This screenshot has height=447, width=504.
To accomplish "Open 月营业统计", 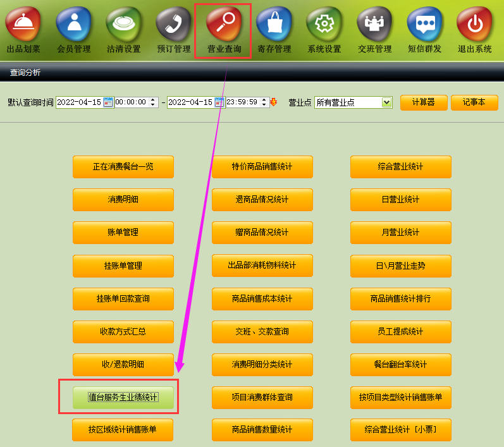I will pyautogui.click(x=401, y=232).
